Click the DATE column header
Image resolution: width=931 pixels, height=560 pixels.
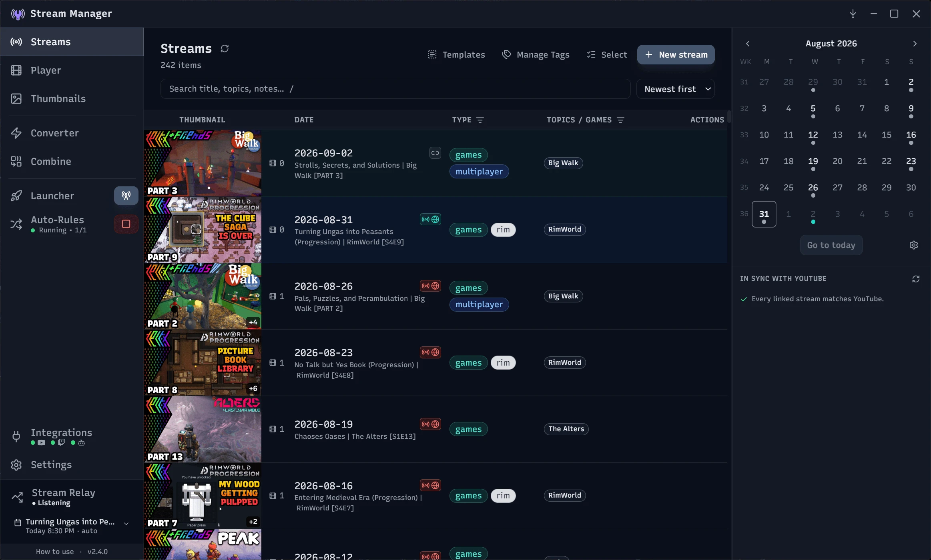click(304, 120)
